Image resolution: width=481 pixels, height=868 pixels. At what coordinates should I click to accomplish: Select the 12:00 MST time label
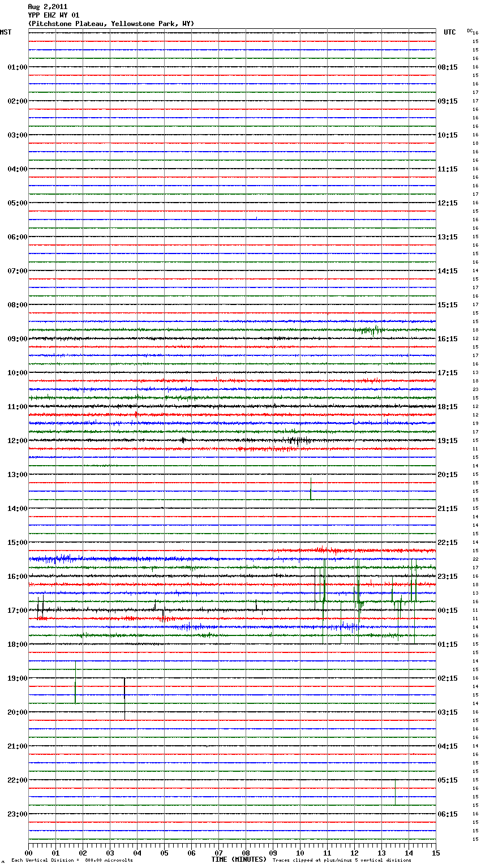(17, 441)
